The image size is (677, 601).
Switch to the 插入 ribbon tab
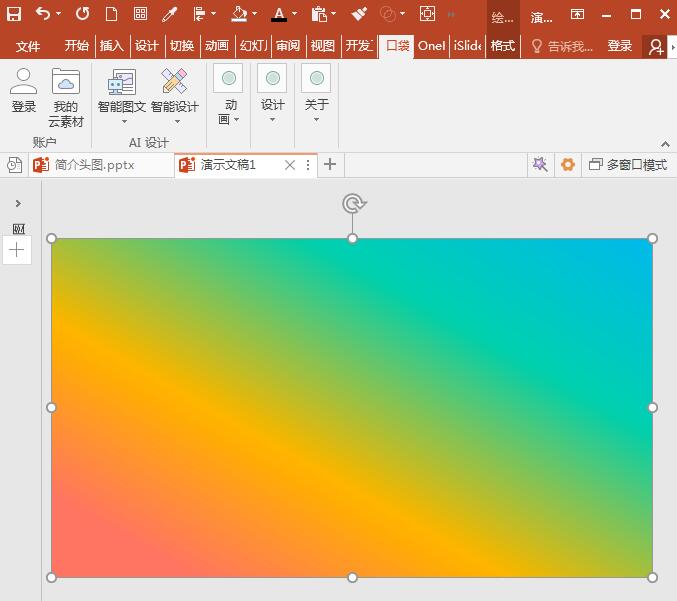pos(112,46)
